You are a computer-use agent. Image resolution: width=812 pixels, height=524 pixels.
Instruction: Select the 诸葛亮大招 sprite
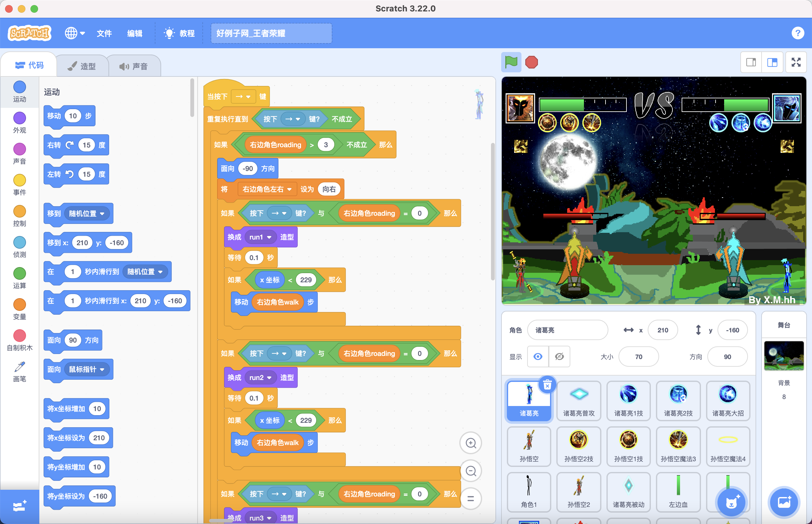pyautogui.click(x=728, y=401)
